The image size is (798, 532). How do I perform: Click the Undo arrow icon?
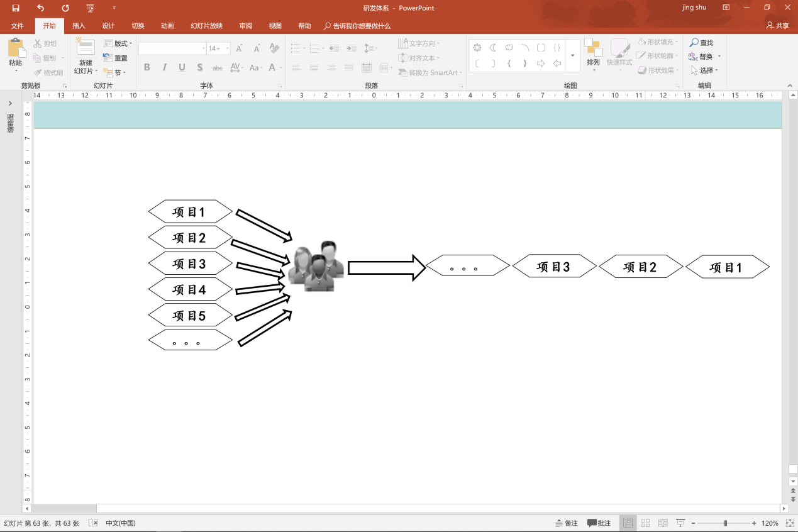[x=41, y=8]
